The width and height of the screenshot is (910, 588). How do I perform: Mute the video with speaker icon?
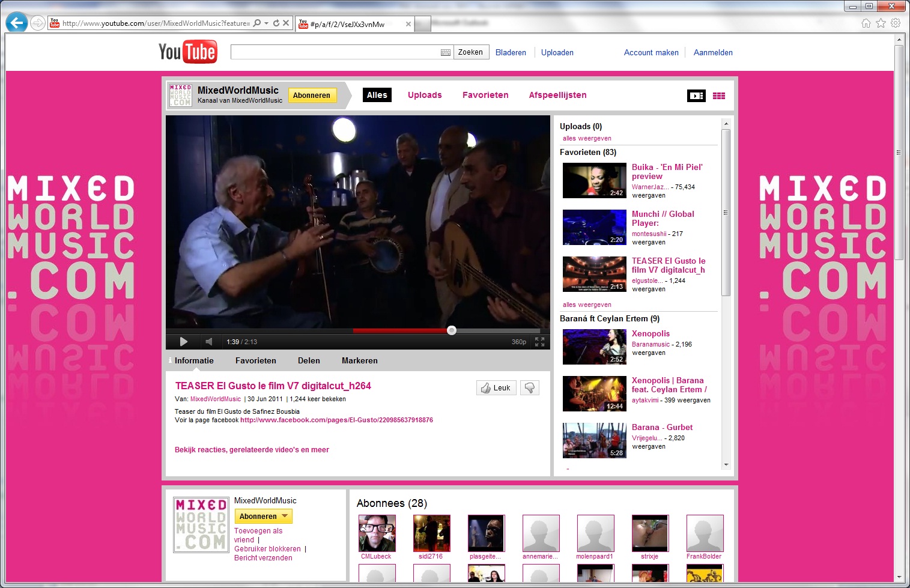tap(208, 342)
